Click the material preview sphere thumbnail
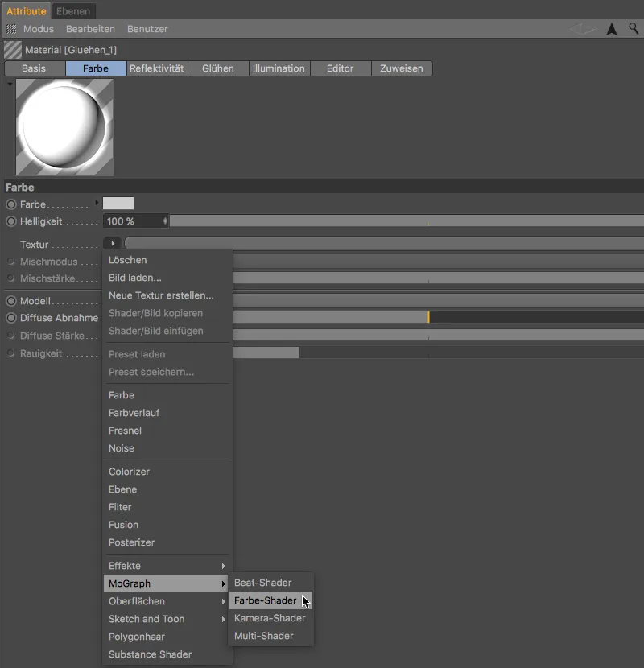The height and width of the screenshot is (668, 644). pyautogui.click(x=64, y=127)
